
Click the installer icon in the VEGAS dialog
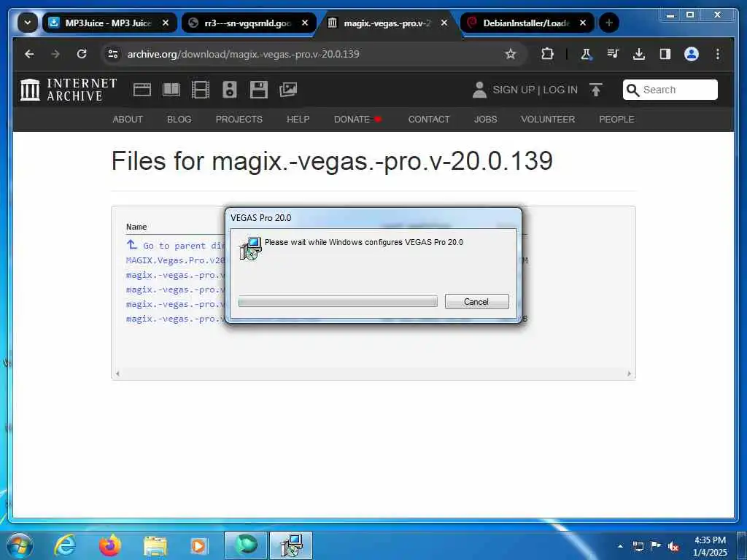click(250, 248)
